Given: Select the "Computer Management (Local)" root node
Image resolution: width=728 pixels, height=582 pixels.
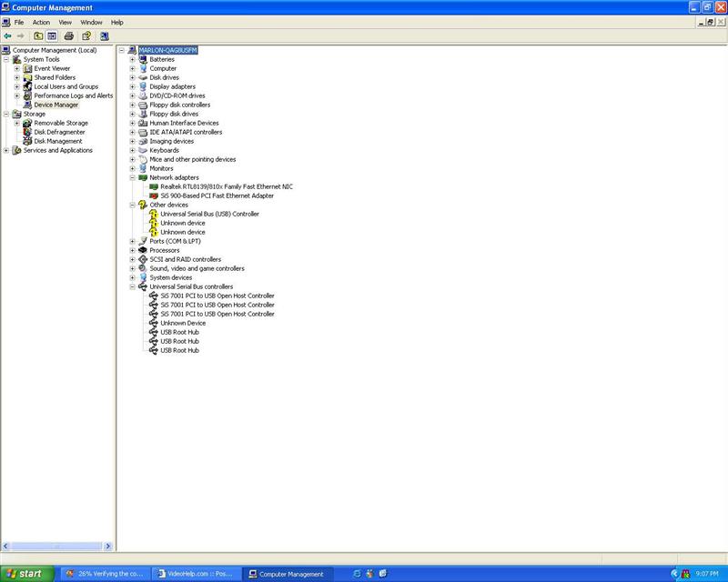Looking at the screenshot, I should point(55,50).
